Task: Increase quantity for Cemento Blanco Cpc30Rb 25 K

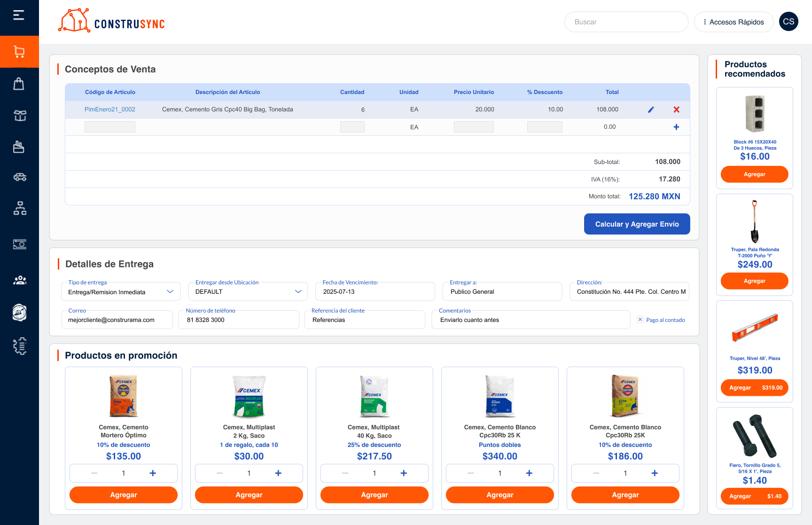Action: pyautogui.click(x=529, y=473)
